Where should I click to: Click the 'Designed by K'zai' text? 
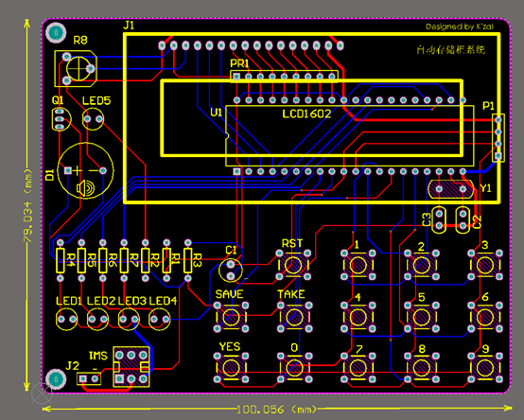click(460, 26)
